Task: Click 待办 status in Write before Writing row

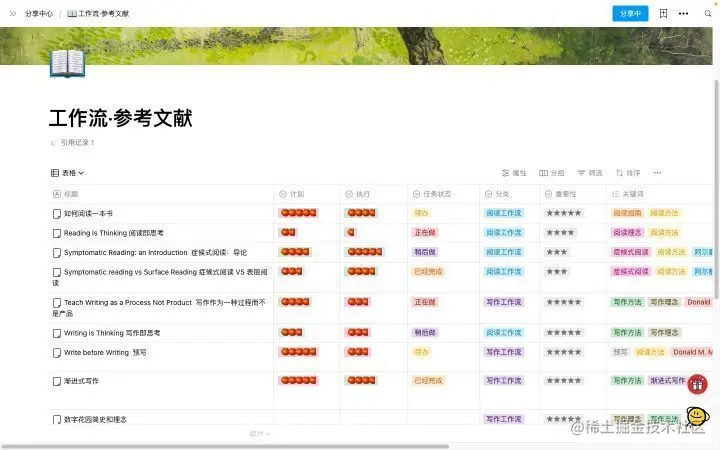Action: point(422,352)
